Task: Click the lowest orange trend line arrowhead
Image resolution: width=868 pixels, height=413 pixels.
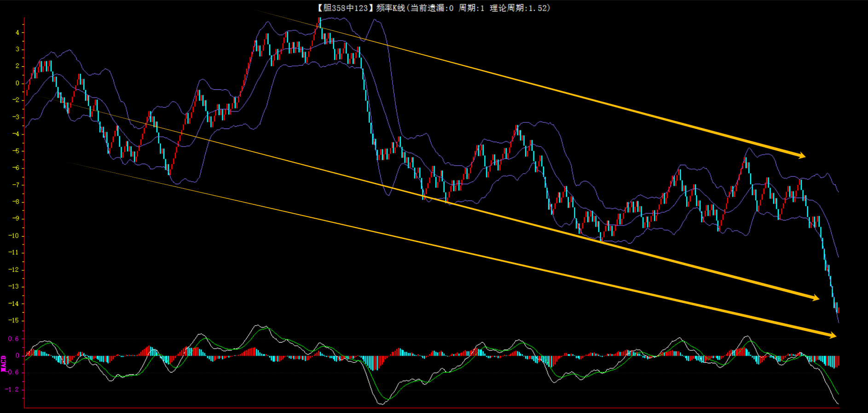Action: pos(832,336)
